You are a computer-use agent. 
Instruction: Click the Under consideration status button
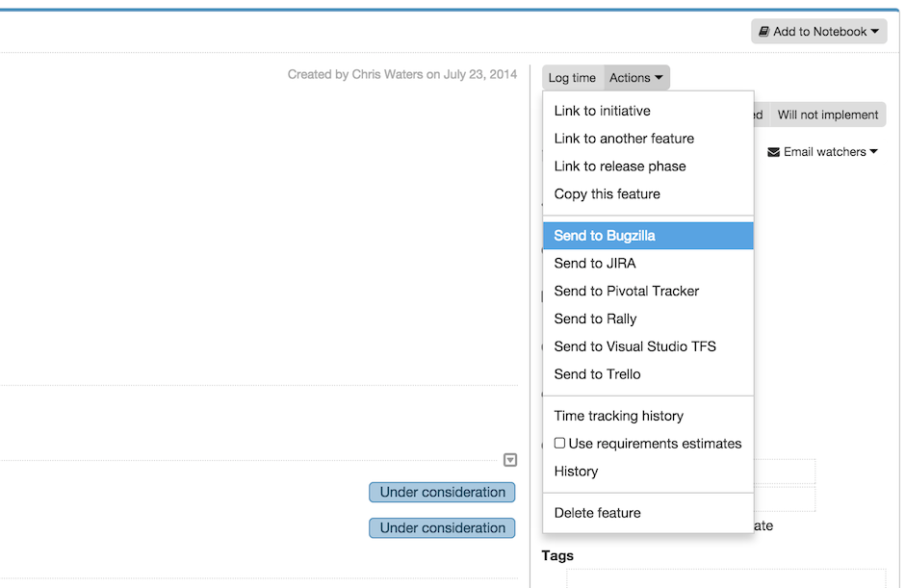point(442,492)
